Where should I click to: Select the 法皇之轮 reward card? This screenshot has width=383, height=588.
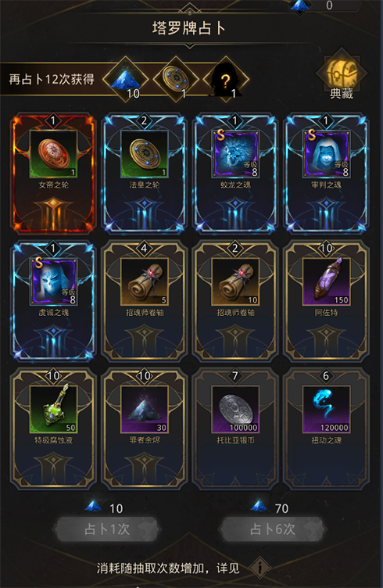pyautogui.click(x=145, y=173)
